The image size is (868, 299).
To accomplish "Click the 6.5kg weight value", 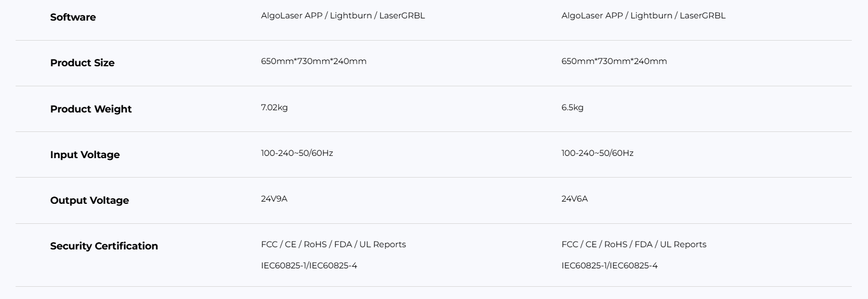I will pyautogui.click(x=572, y=107).
